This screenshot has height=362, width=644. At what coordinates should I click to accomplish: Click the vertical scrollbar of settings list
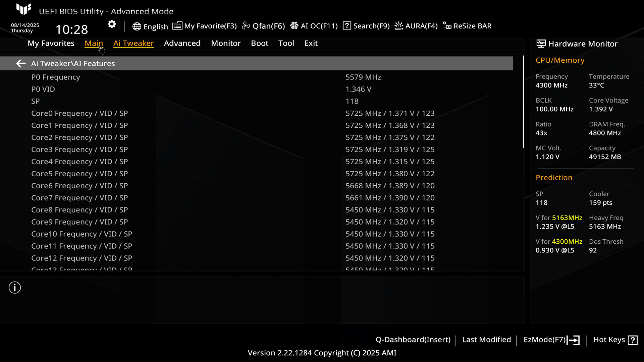click(523, 102)
